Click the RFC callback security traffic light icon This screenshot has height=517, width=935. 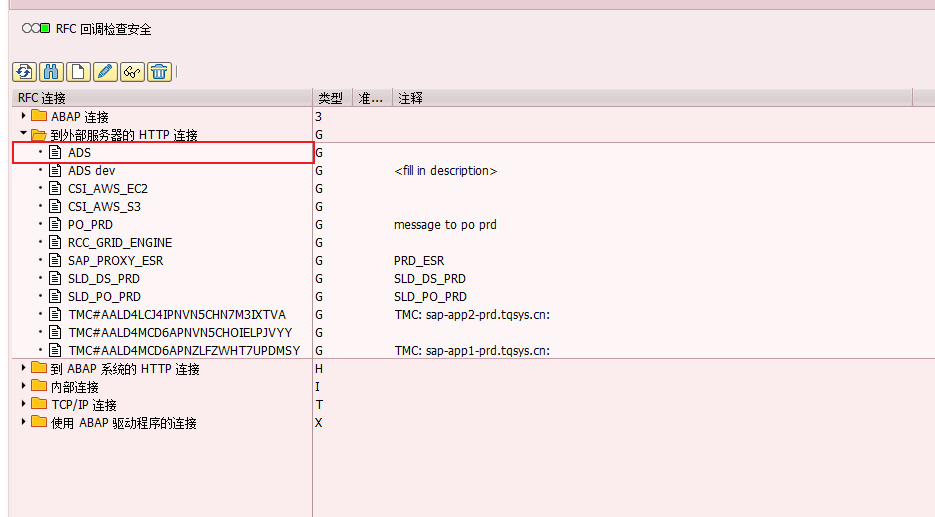point(36,29)
